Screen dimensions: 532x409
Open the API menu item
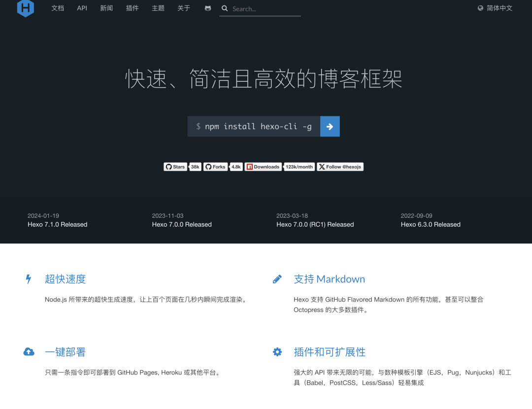[82, 8]
